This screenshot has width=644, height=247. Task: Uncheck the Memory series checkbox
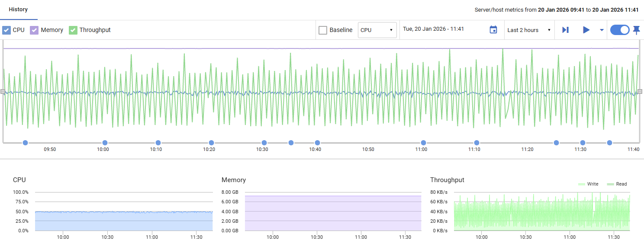pos(34,30)
